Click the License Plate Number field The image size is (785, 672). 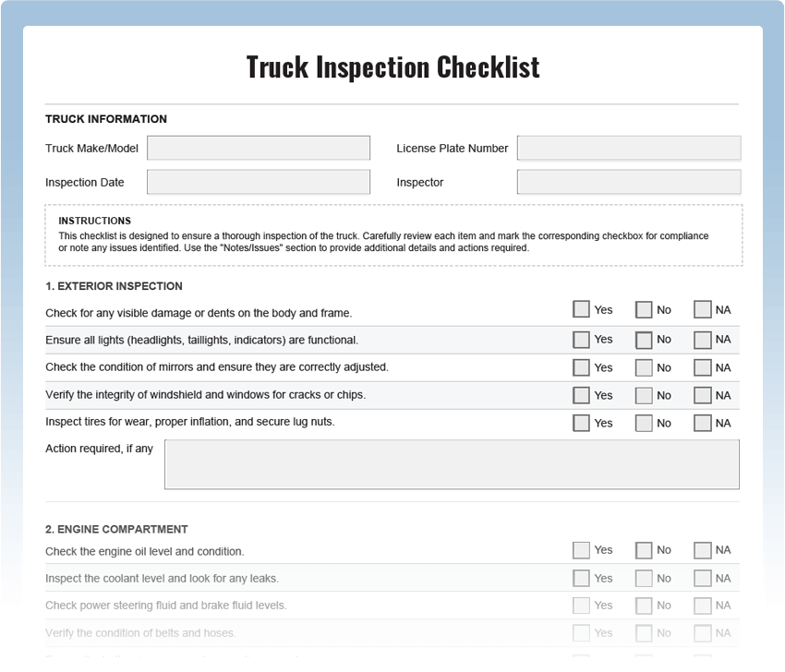point(629,149)
